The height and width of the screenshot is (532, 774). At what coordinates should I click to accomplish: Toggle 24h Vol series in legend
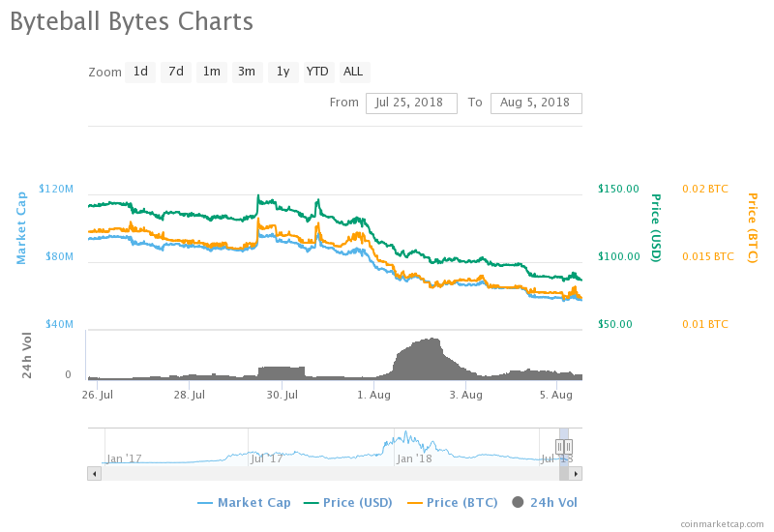click(545, 503)
